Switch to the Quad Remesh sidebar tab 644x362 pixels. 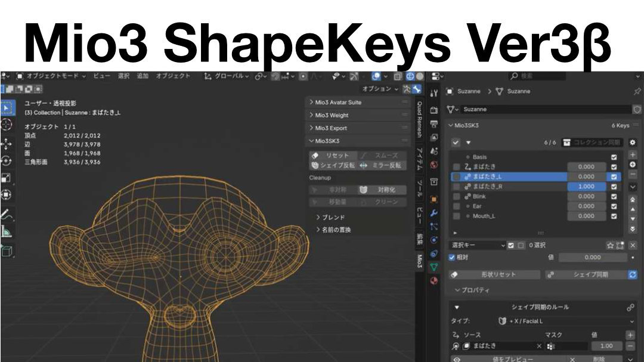coord(419,119)
